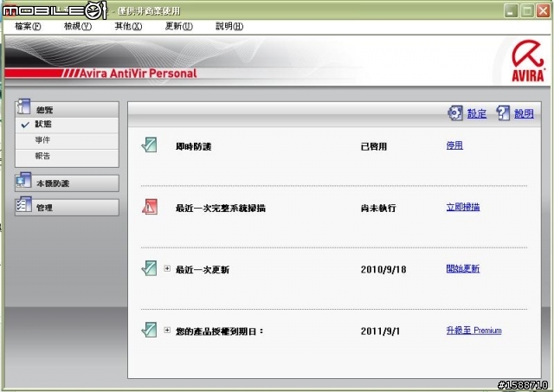The height and width of the screenshot is (392, 554).
Task: Open the 檢視(V) menu
Action: [78, 26]
